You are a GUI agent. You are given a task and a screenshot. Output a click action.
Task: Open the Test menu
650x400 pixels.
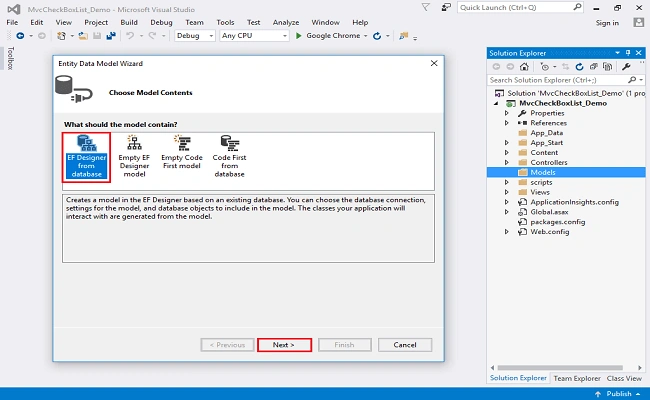[253, 22]
